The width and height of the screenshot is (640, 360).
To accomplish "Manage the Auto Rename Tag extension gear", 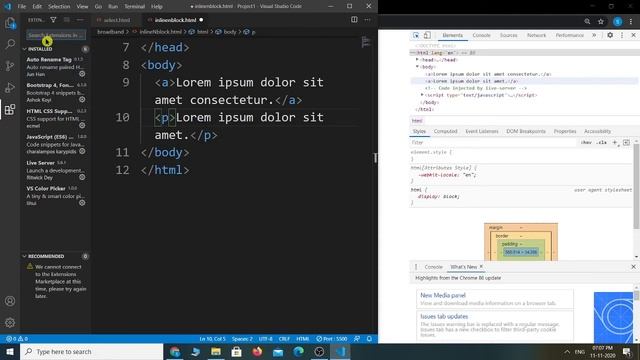I will (x=82, y=74).
